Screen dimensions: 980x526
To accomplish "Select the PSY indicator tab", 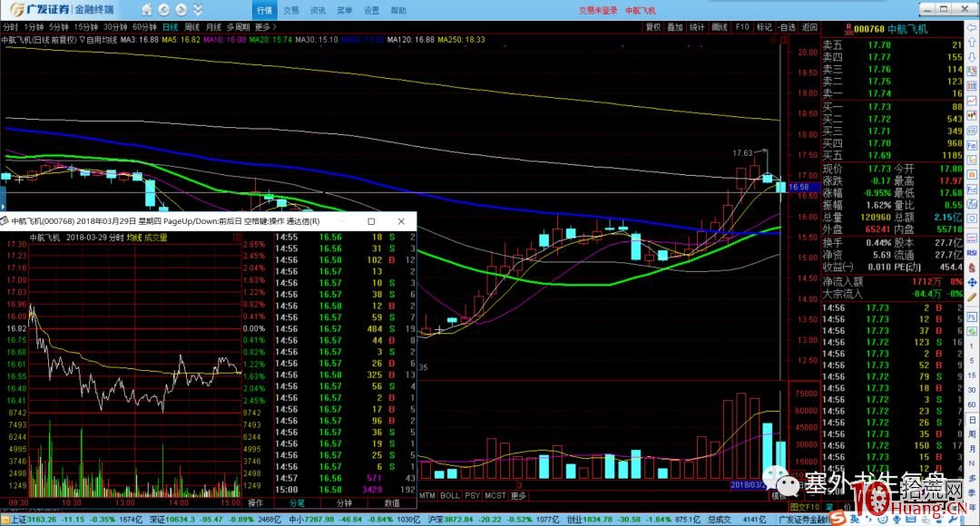I will click(473, 495).
